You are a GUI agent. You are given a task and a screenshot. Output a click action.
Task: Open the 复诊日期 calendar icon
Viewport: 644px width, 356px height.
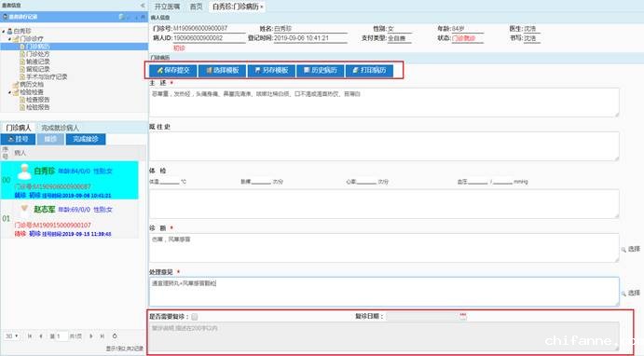coord(463,316)
